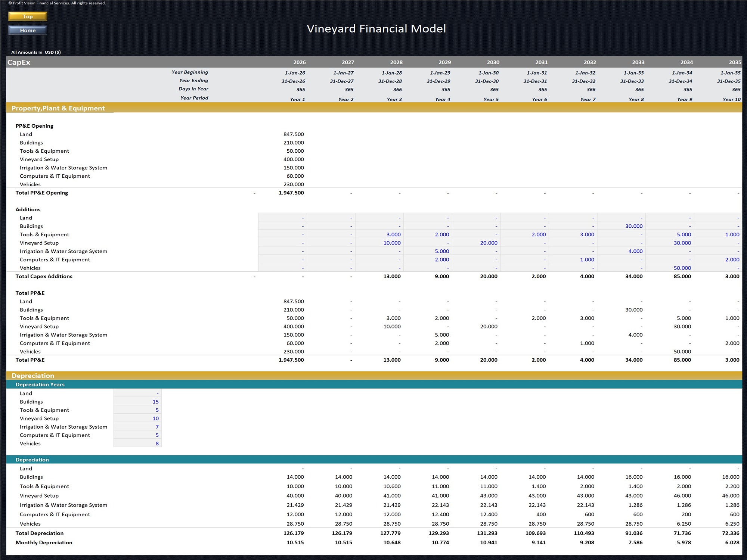Viewport: 747px width, 560px height.
Task: Select the 2031 year column header
Action: [x=541, y=62]
